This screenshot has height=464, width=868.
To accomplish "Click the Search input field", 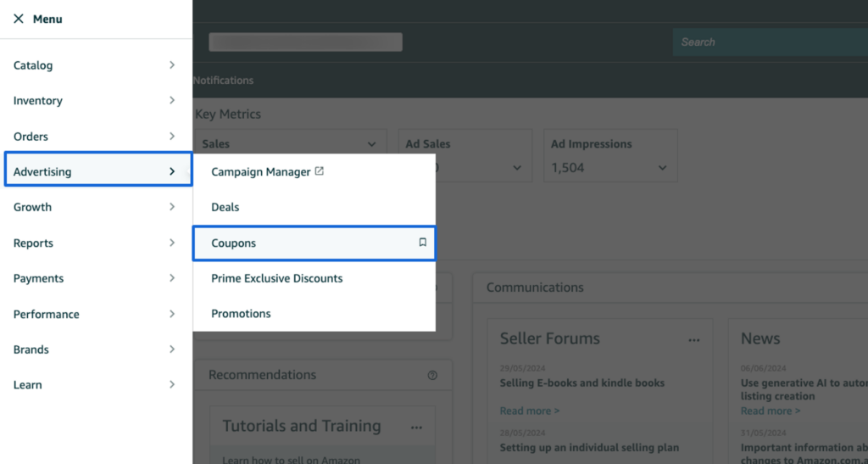I will click(770, 42).
